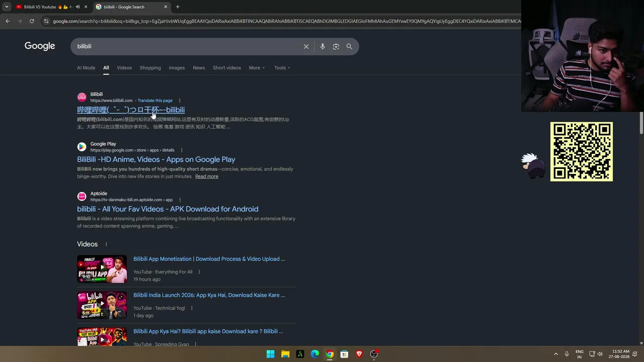Viewport: 644px width, 362px height.
Task: Open Brave browser from taskbar
Action: 359,354
